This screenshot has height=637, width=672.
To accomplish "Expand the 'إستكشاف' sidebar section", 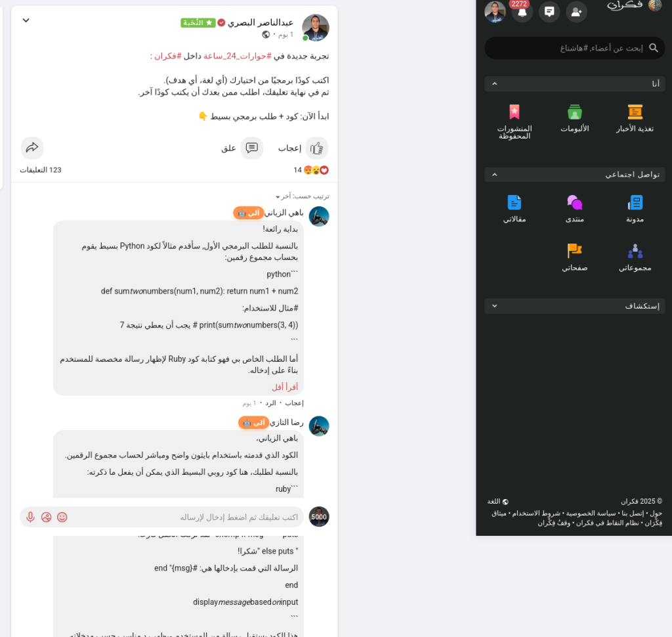I will pos(495,306).
